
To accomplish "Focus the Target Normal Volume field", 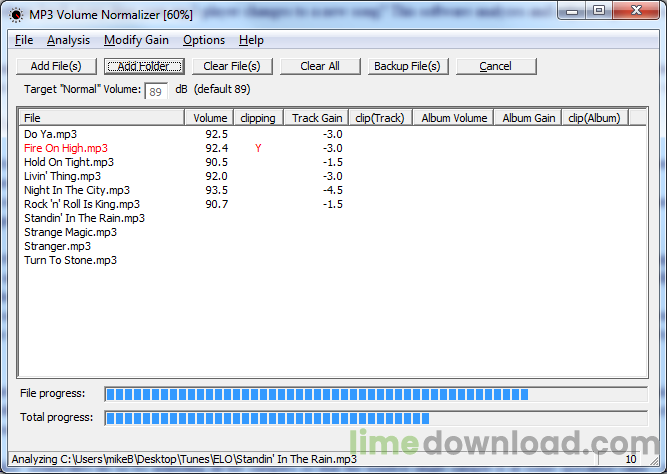I will click(x=156, y=91).
